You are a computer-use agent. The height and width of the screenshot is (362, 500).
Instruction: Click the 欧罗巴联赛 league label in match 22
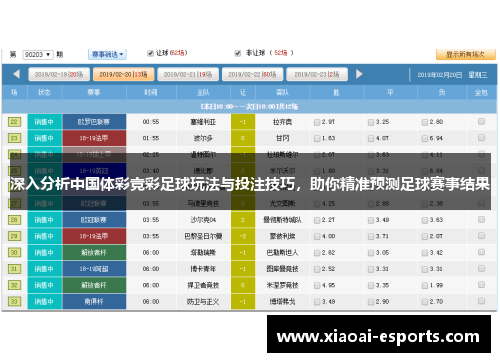tap(94, 122)
